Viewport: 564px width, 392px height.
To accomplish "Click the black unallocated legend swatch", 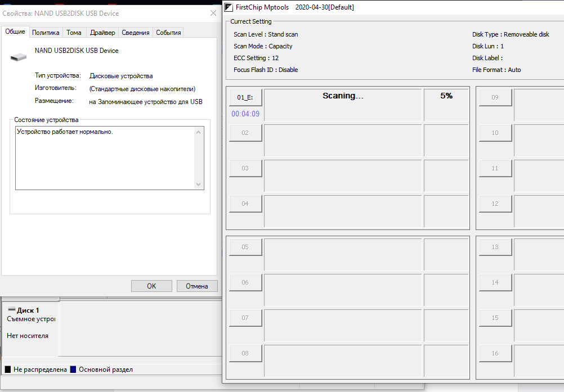I will [x=7, y=370].
